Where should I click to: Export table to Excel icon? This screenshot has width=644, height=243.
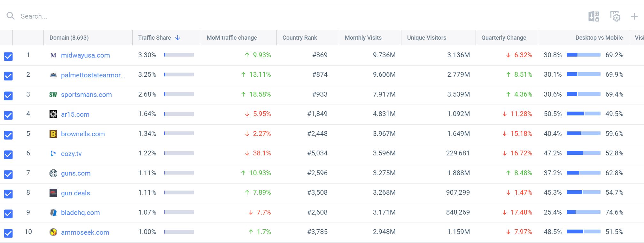[x=594, y=16]
